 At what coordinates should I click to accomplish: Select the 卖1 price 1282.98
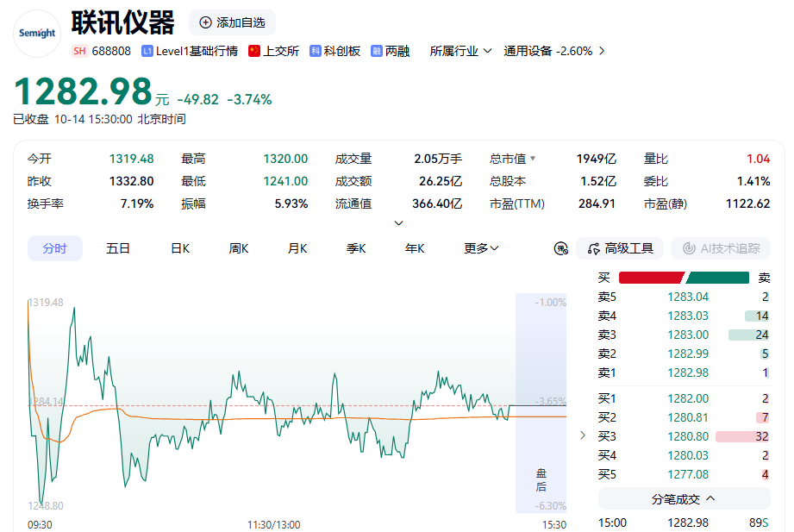click(x=688, y=372)
